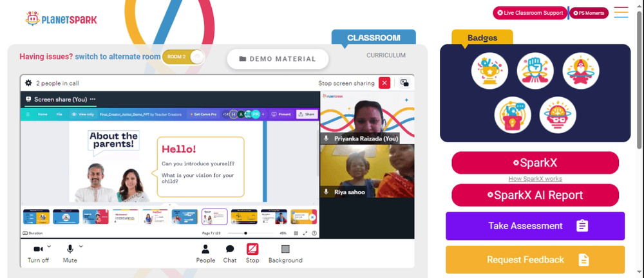Expand camera options chevron
The image size is (644, 278).
point(50,246)
